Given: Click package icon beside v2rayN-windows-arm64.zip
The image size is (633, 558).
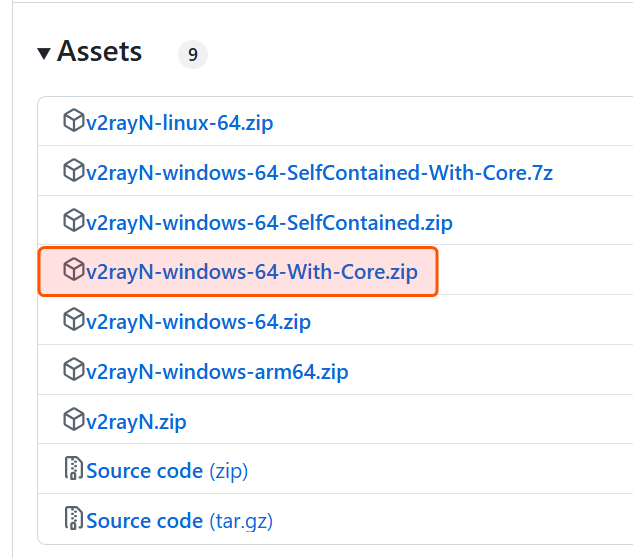Looking at the screenshot, I should pos(74,371).
